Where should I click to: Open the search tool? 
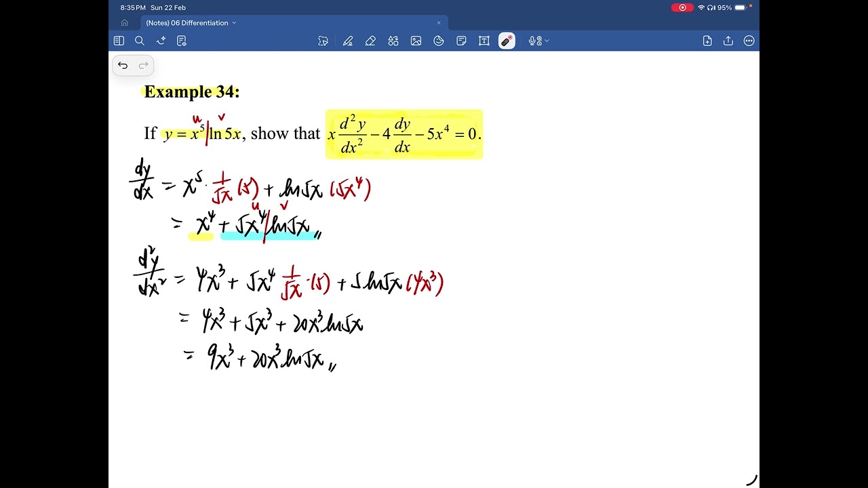(x=140, y=41)
